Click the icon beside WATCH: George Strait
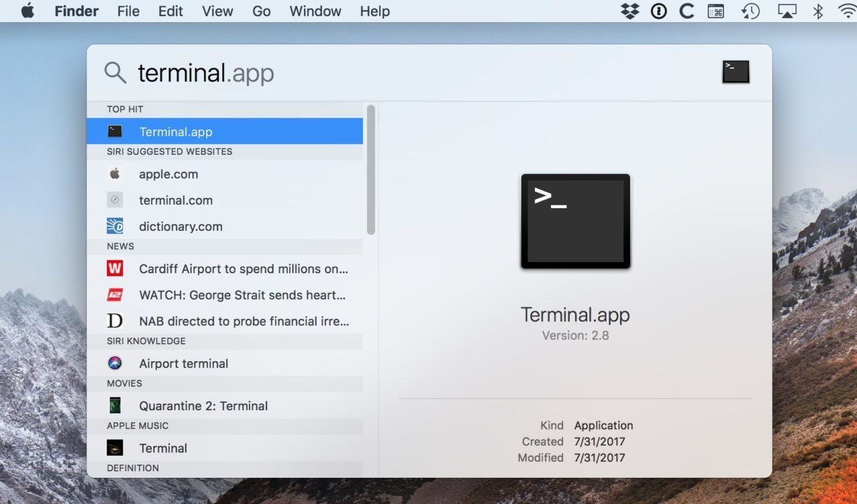Image resolution: width=857 pixels, height=504 pixels. [x=115, y=295]
